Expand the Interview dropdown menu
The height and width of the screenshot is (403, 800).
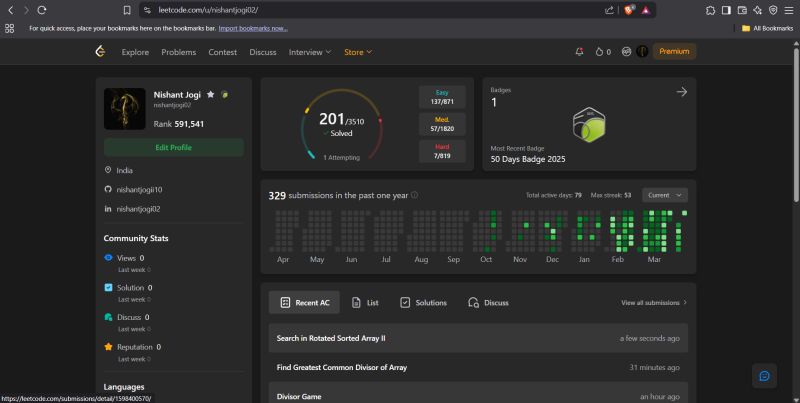[x=310, y=52]
